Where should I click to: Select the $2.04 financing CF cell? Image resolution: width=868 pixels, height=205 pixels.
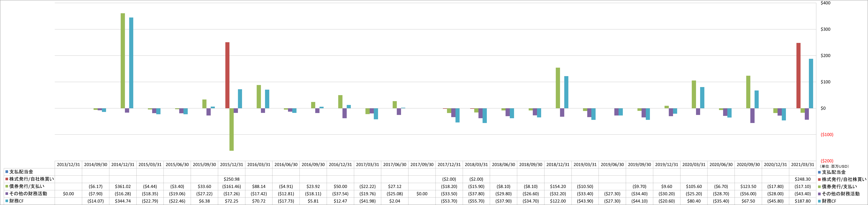coord(395,201)
